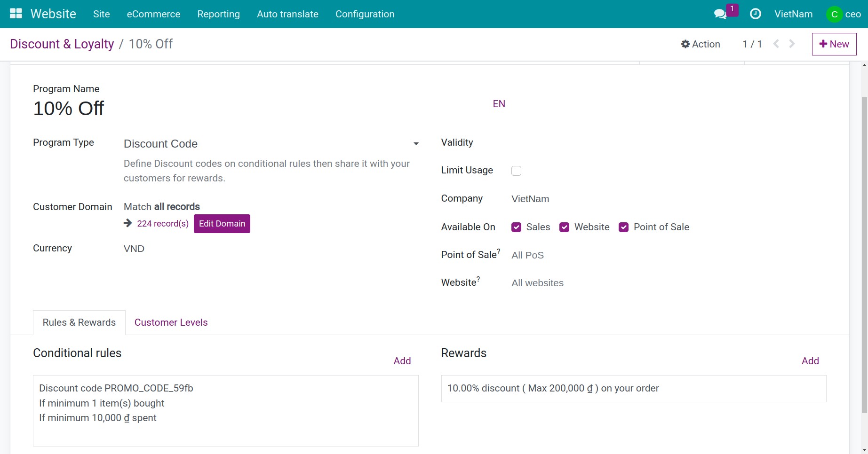Open the activities clock icon
Image resolution: width=868 pixels, height=454 pixels.
coord(755,14)
